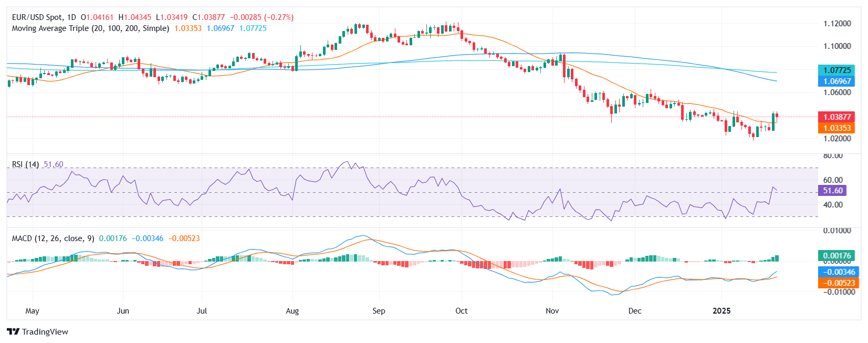The height and width of the screenshot is (343, 868).
Task: Click the orange 1.03353 value in MA legend
Action: (x=188, y=28)
